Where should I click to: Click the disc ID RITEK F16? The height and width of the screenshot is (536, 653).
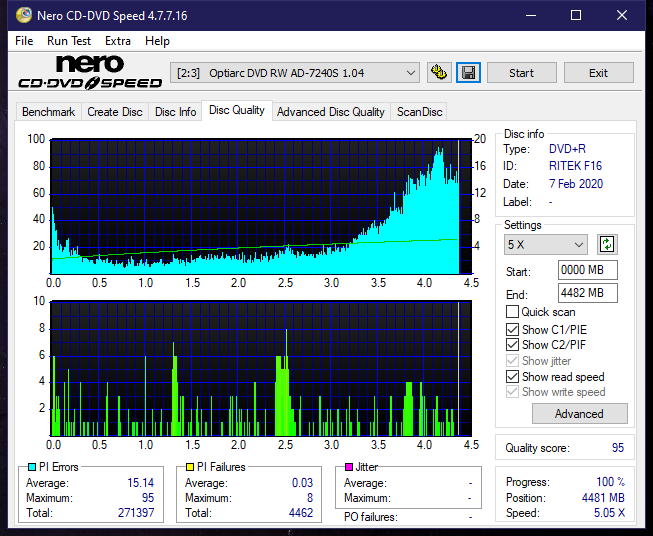[x=576, y=166]
